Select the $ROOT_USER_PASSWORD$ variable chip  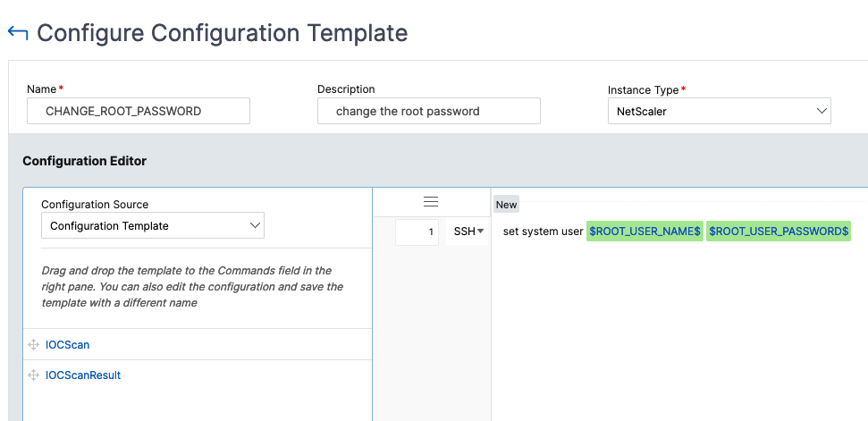coord(779,232)
